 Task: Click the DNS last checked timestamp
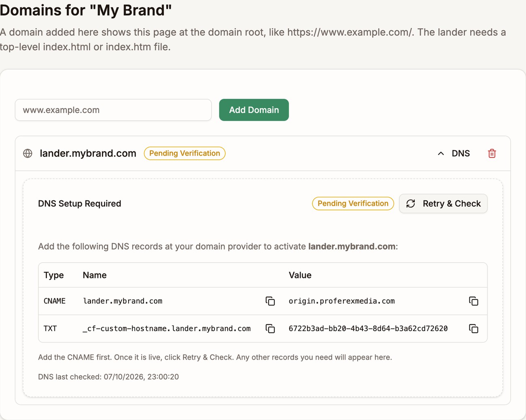pyautogui.click(x=108, y=377)
